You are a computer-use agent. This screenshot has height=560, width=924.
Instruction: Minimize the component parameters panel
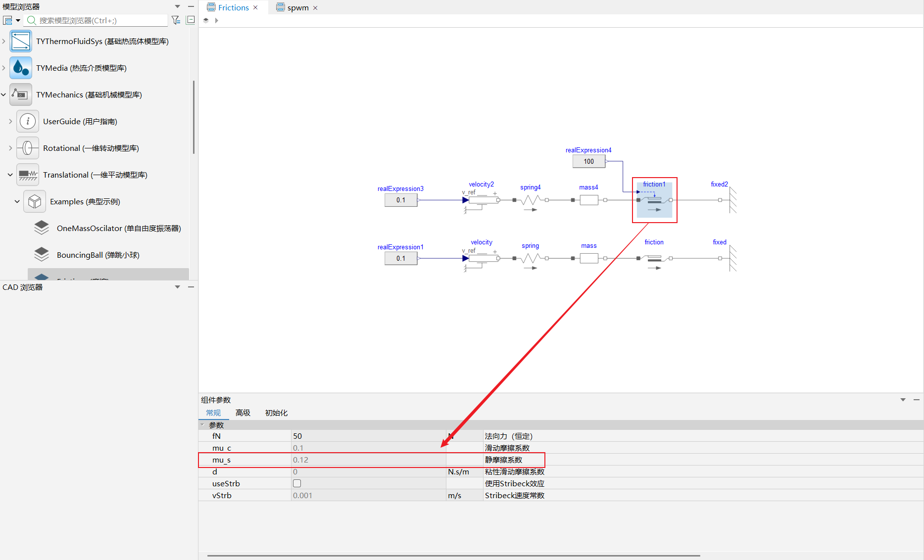tap(917, 400)
